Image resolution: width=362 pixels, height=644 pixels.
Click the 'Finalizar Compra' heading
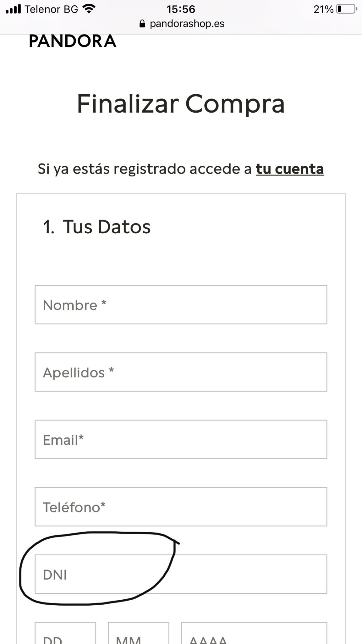[181, 104]
